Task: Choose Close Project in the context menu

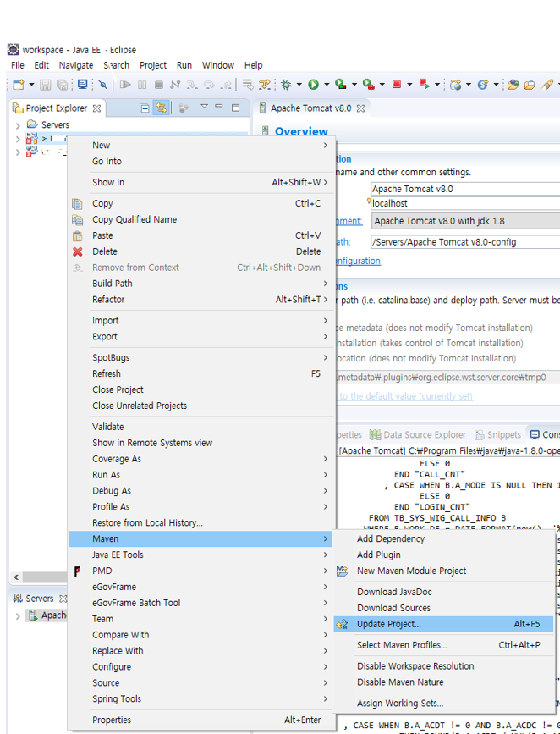Action: point(202,389)
